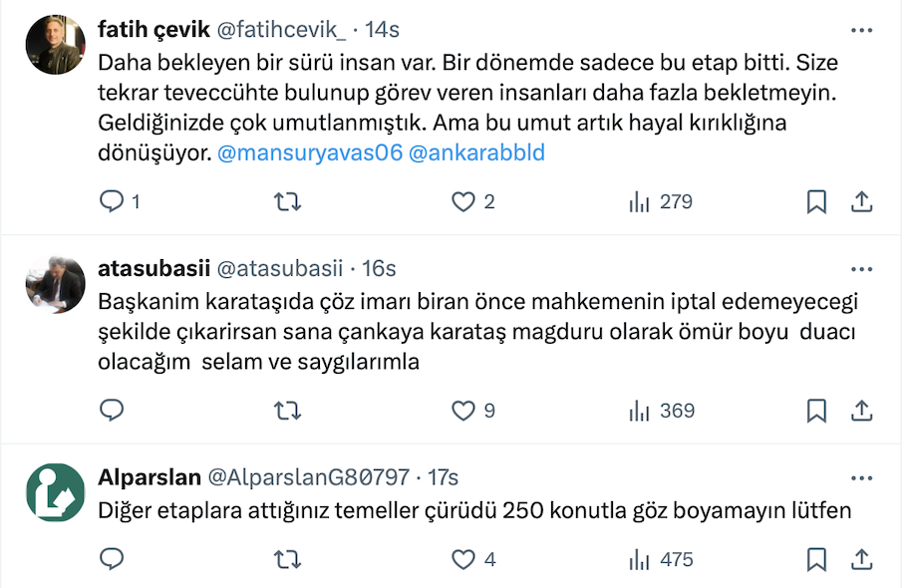Bookmark fatih çevik's tweet

pos(816,202)
